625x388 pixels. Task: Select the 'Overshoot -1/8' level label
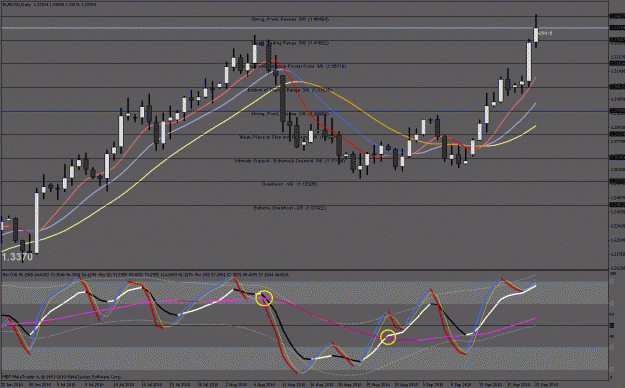click(290, 185)
